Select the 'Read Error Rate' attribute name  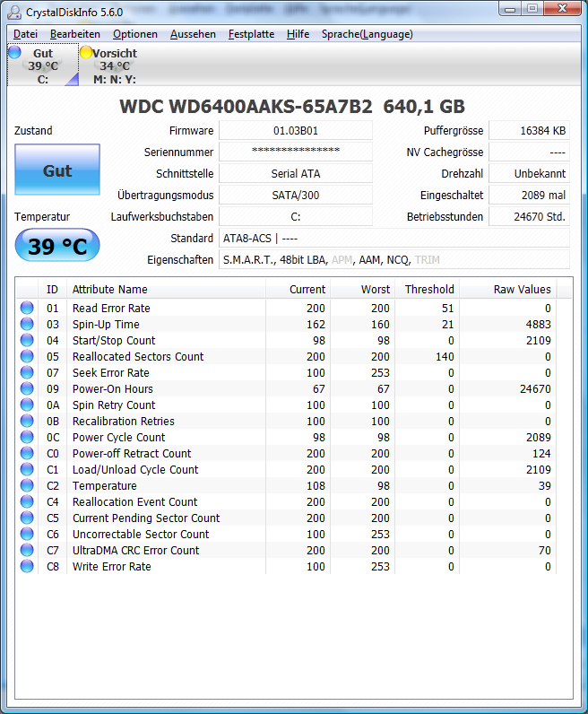tap(111, 309)
